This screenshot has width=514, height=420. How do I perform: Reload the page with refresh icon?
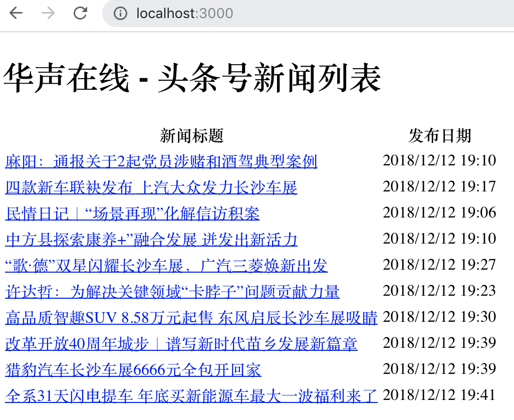(x=80, y=14)
